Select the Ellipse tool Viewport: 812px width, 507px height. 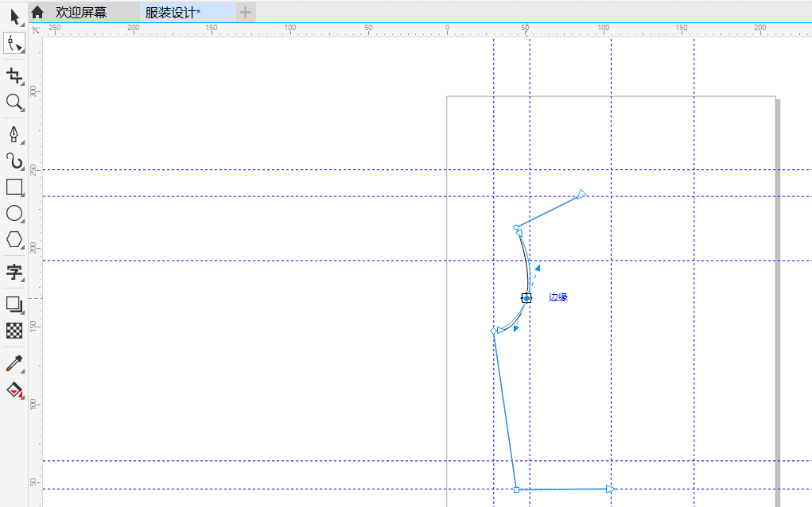coord(14,214)
